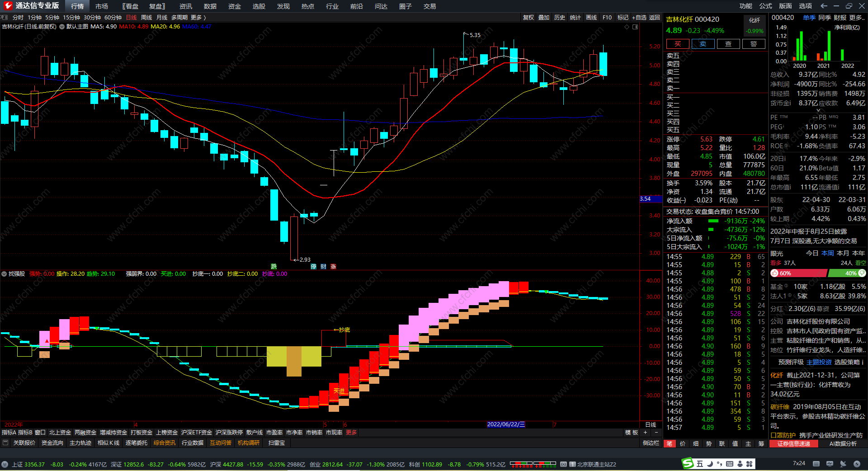Open the 更多 period dropdown
The width and height of the screenshot is (868, 471).
(198, 18)
